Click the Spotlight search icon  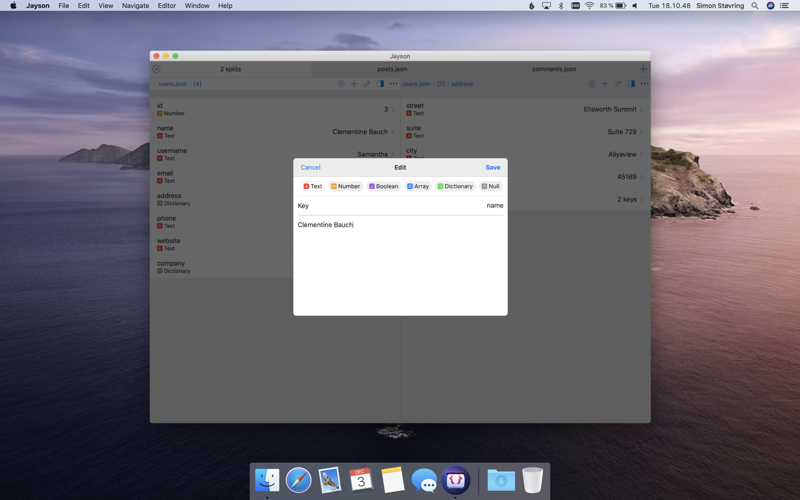(755, 6)
